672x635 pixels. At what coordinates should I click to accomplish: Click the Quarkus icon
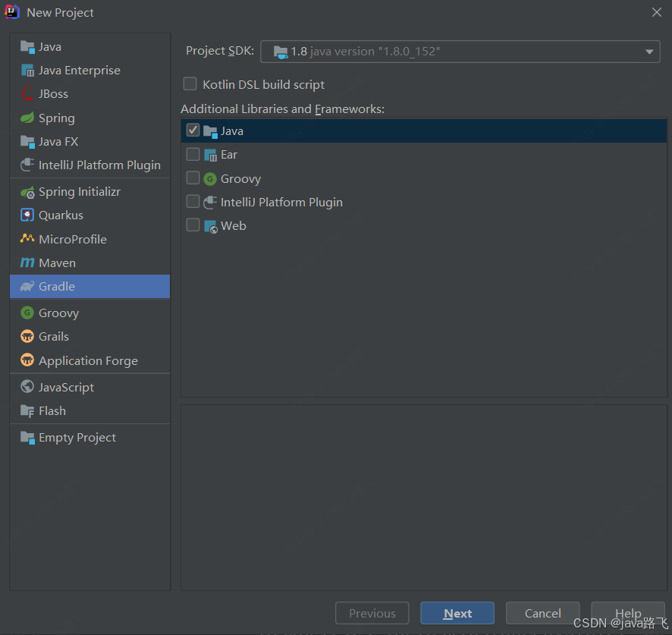click(27, 215)
